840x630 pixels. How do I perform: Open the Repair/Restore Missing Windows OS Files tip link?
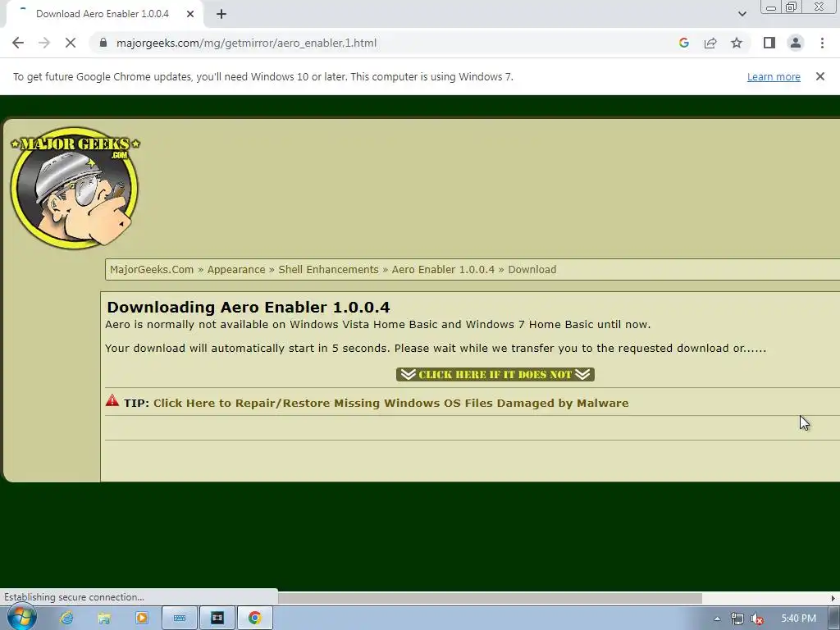(391, 403)
